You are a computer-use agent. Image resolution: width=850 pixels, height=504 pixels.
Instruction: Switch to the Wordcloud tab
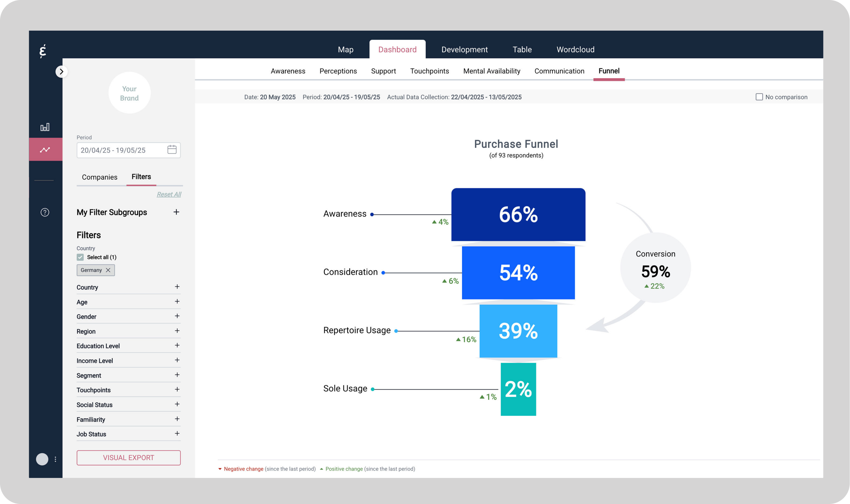[575, 50]
